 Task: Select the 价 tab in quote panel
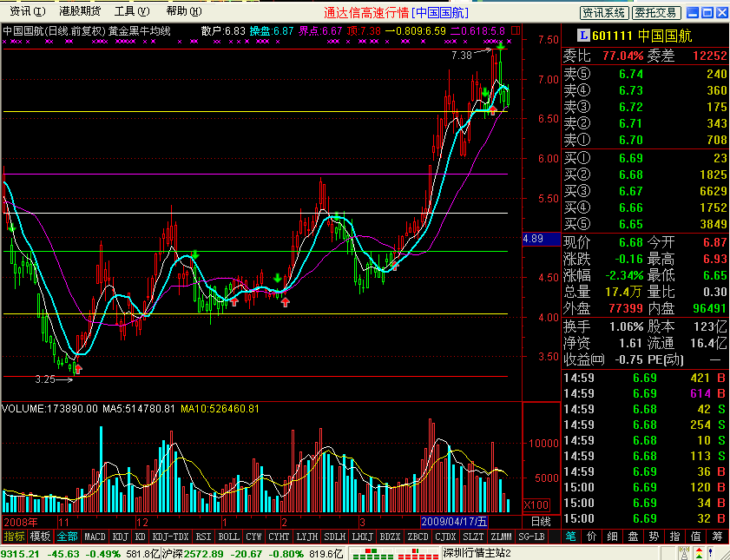coord(591,537)
